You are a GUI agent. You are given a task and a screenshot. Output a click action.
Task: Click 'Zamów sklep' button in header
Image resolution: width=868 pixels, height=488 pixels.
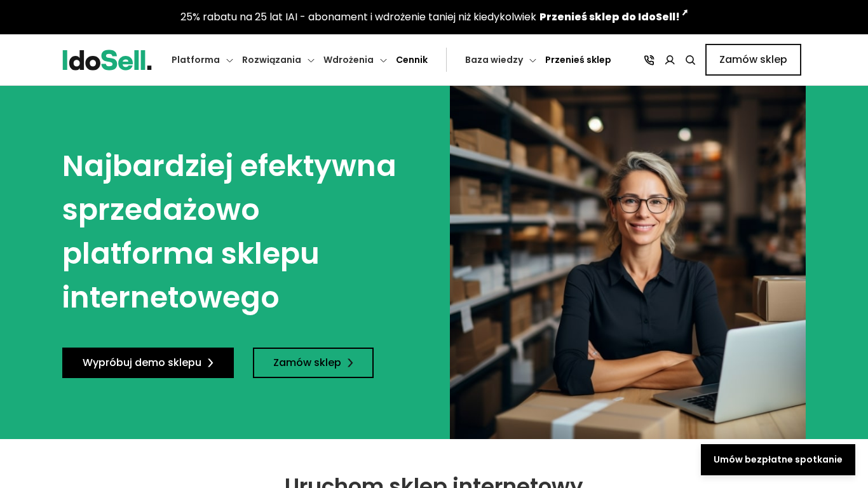(753, 60)
